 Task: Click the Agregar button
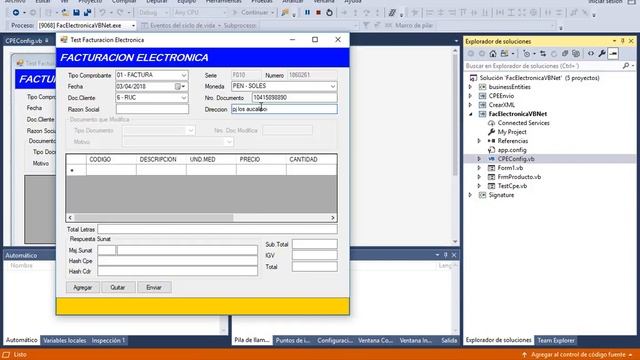[82, 287]
